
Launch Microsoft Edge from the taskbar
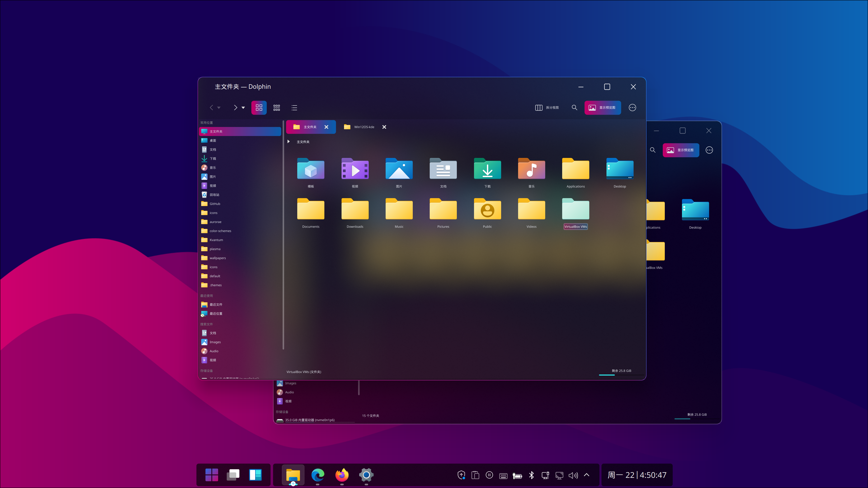(x=317, y=475)
